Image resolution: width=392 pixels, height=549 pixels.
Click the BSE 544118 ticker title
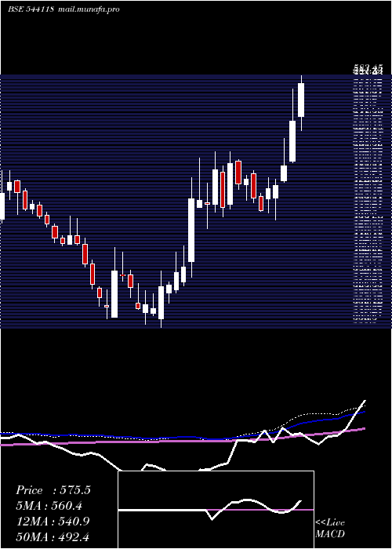(31, 9)
